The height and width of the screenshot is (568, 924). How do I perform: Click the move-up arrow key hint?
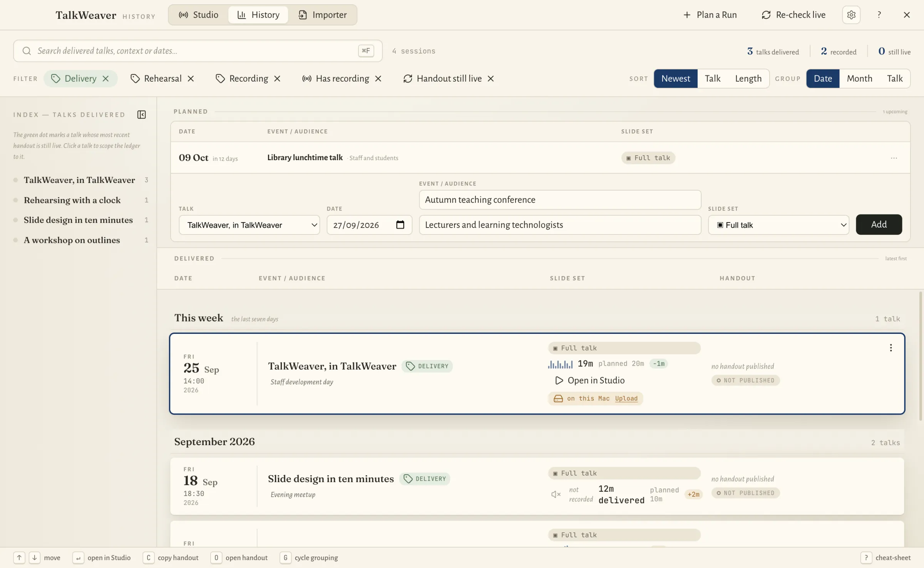[x=19, y=558]
